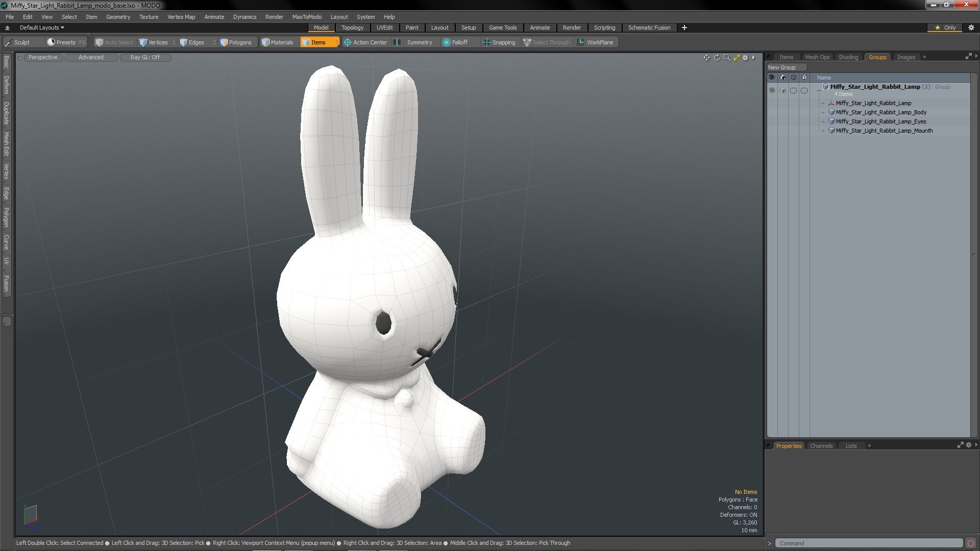Toggle render camera icon for Miffy group
980x551 pixels.
pos(783,90)
